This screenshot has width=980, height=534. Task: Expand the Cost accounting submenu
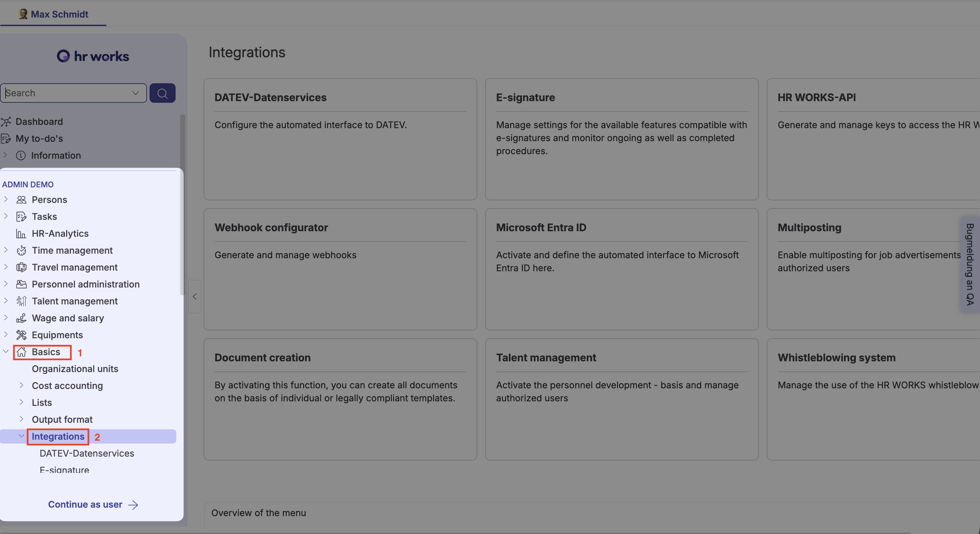[x=22, y=385]
